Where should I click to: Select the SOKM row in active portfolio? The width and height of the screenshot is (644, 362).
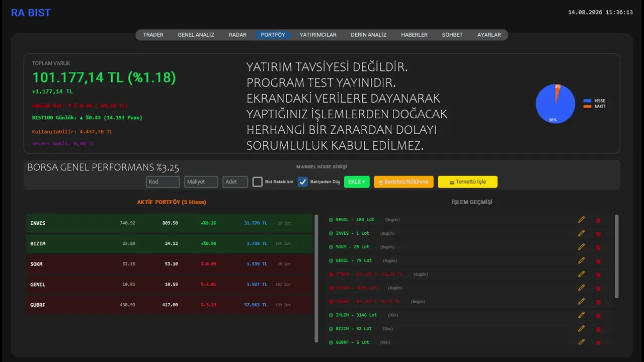point(170,264)
